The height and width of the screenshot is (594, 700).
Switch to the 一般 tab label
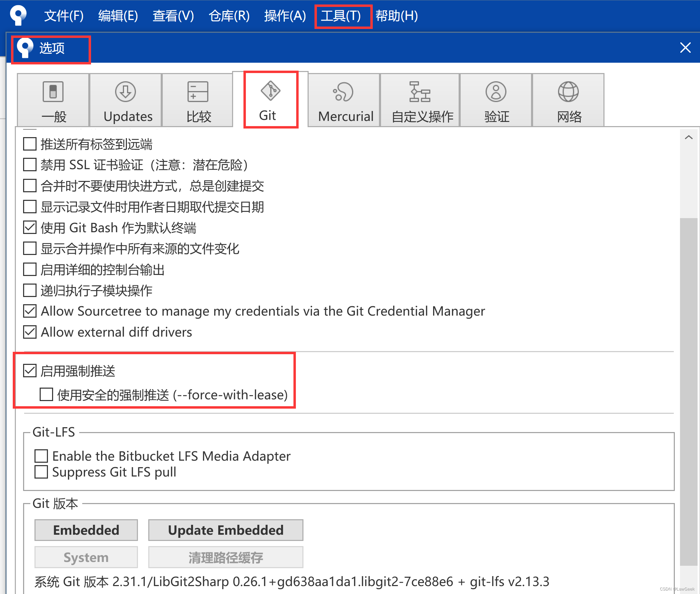pyautogui.click(x=54, y=116)
